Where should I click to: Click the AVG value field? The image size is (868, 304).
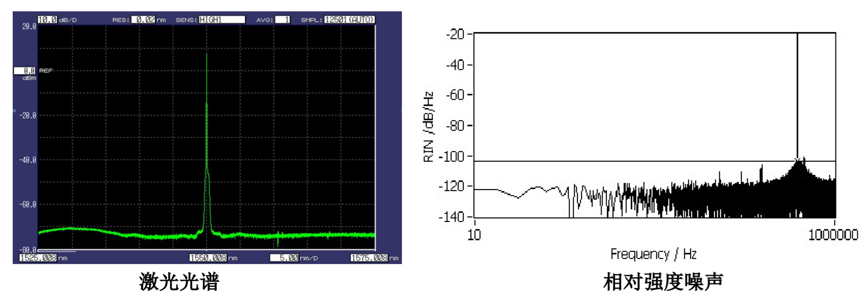283,20
